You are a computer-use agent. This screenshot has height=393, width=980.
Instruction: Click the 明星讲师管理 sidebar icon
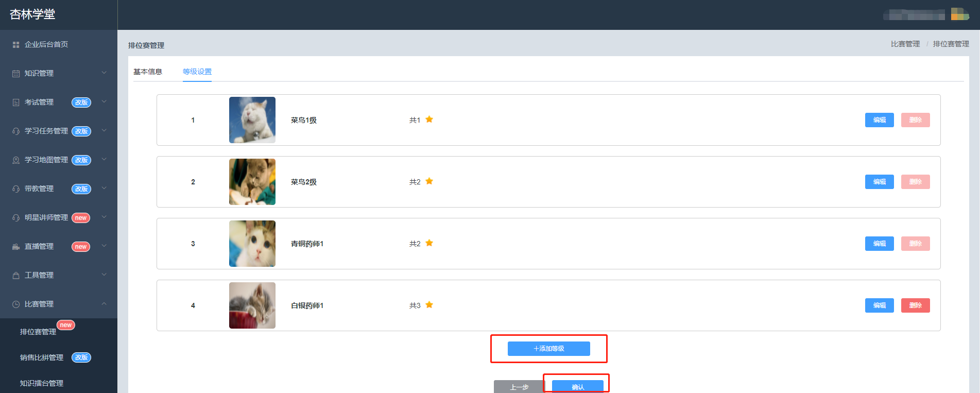(16, 218)
